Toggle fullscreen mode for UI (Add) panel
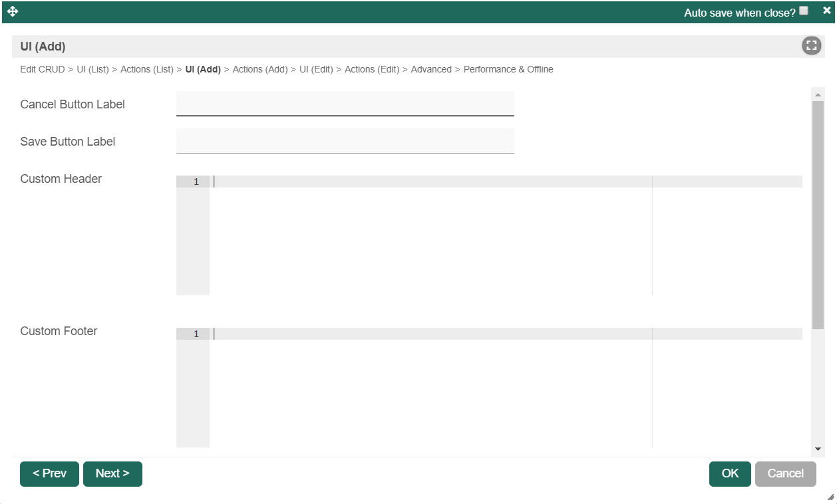 [x=811, y=46]
